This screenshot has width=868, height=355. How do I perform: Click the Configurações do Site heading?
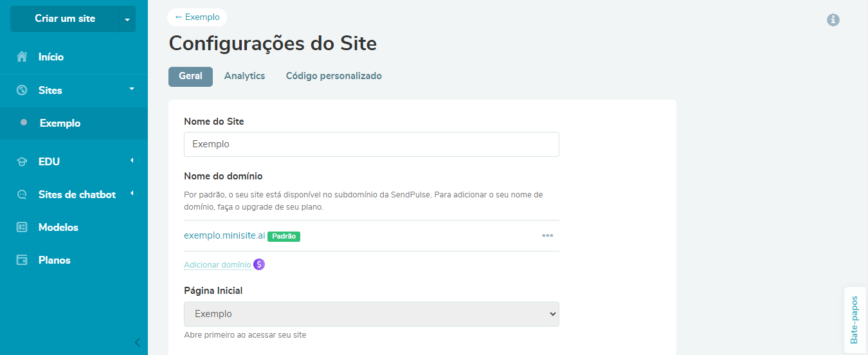[273, 44]
